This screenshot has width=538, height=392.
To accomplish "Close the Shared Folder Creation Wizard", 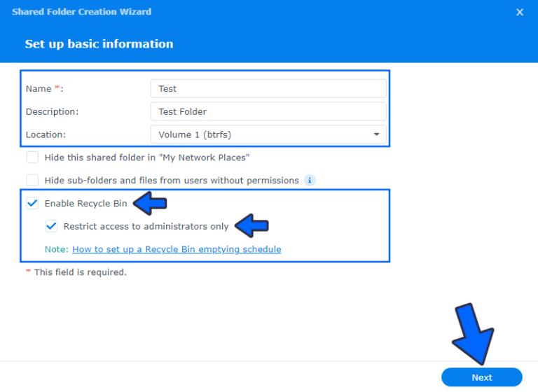I will point(520,13).
